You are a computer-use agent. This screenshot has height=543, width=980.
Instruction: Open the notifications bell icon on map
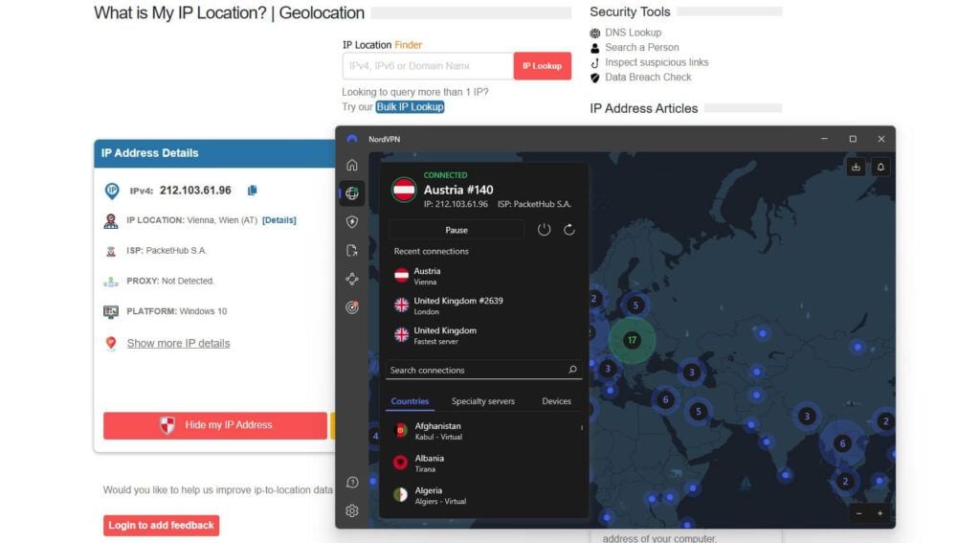(x=880, y=167)
